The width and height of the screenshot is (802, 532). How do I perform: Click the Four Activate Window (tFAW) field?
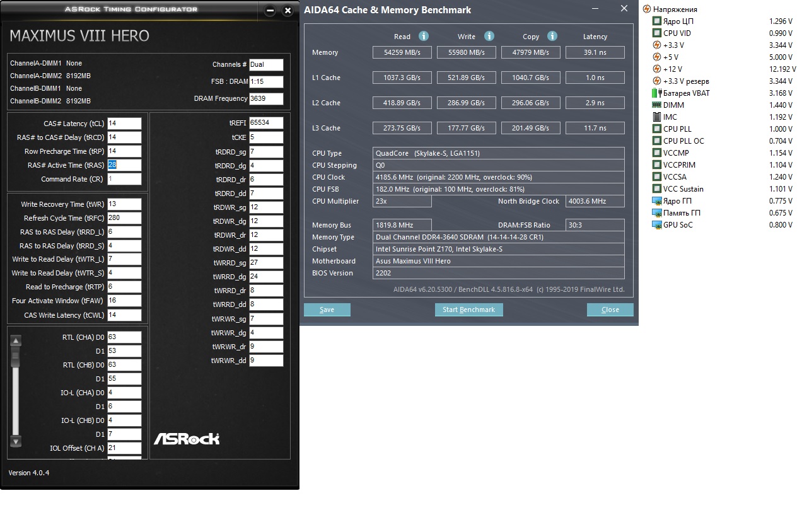coord(124,301)
